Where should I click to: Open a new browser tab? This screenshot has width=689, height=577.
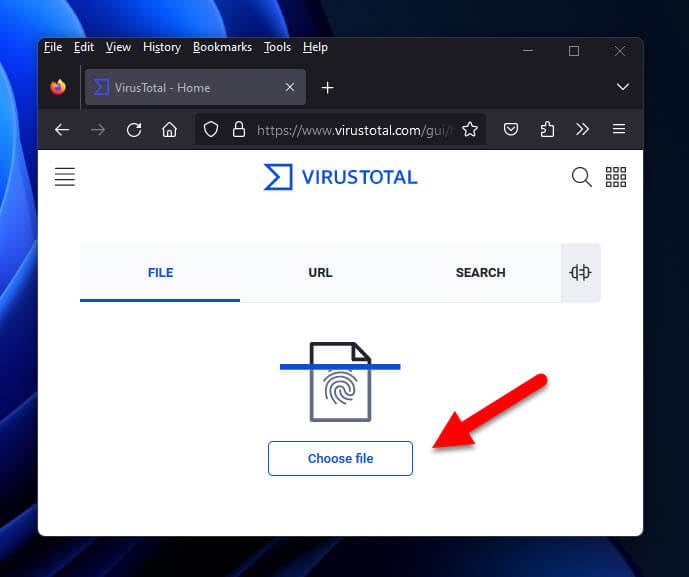tap(327, 87)
